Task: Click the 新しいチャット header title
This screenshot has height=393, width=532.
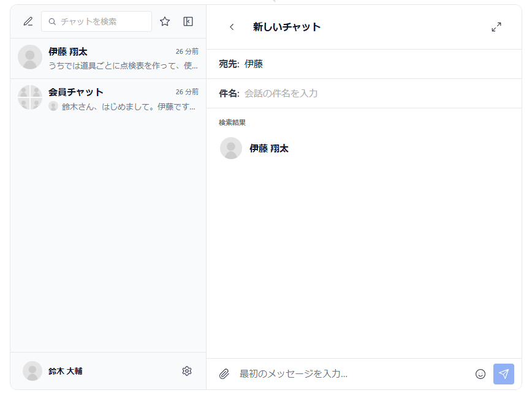Action: [x=287, y=27]
